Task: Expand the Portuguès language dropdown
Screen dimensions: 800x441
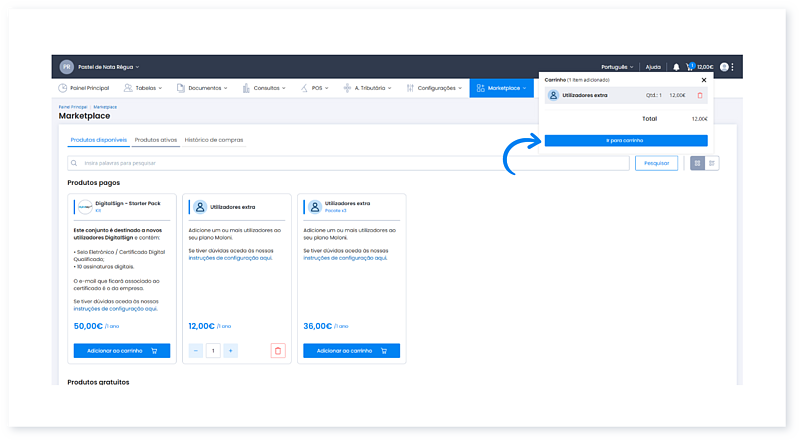Action: pos(620,67)
